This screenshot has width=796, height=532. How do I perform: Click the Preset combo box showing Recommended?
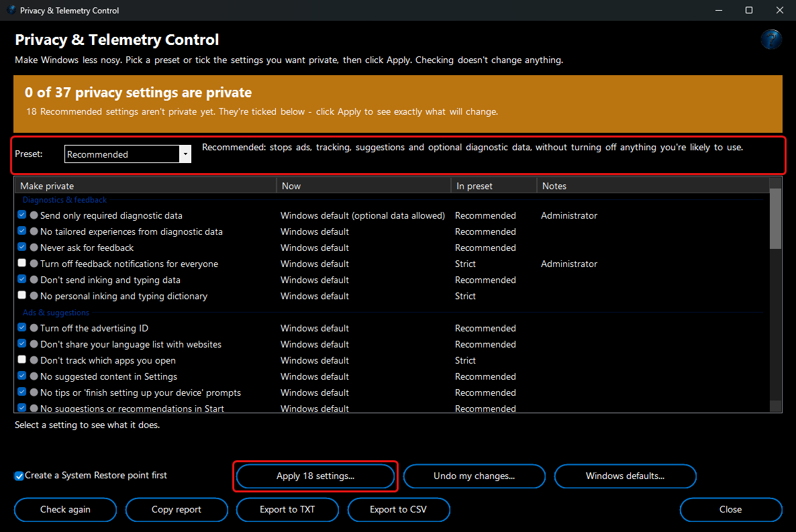(x=128, y=154)
